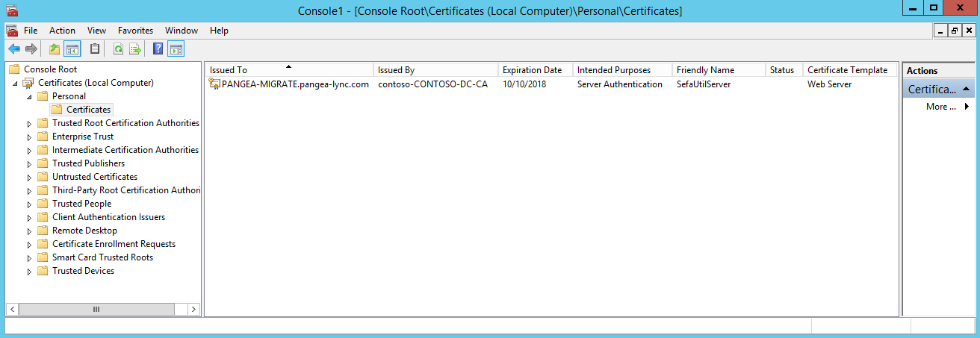
Task: Click the Export List toolbar icon
Action: (x=135, y=49)
